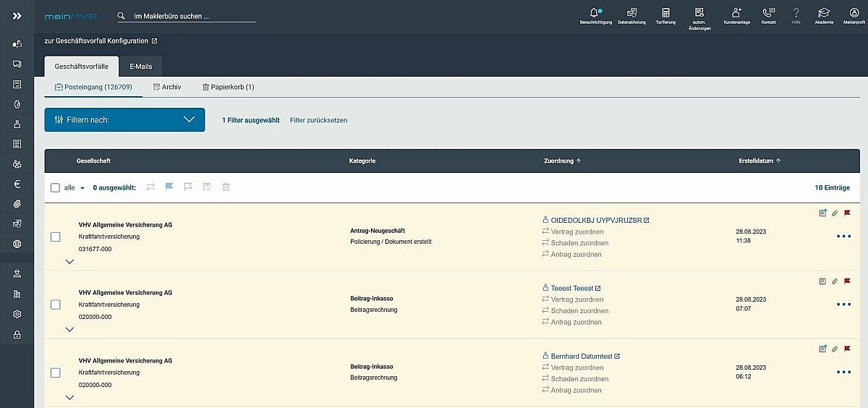
Task: Open three-dot menu of 06:12 entry
Action: (x=843, y=373)
